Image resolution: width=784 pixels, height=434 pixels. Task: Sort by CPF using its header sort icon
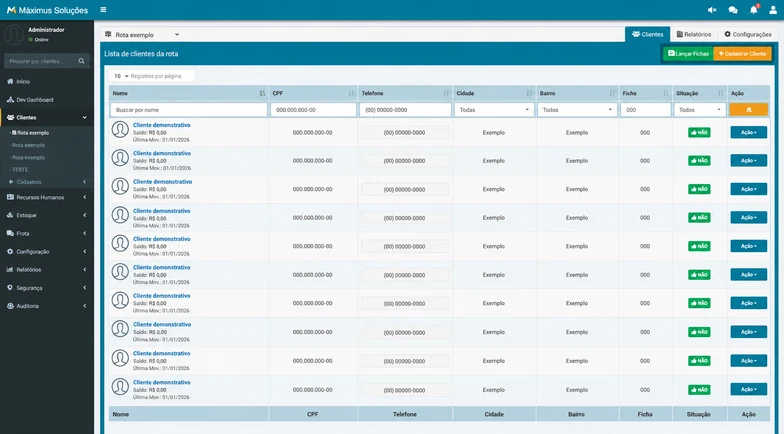tap(352, 94)
